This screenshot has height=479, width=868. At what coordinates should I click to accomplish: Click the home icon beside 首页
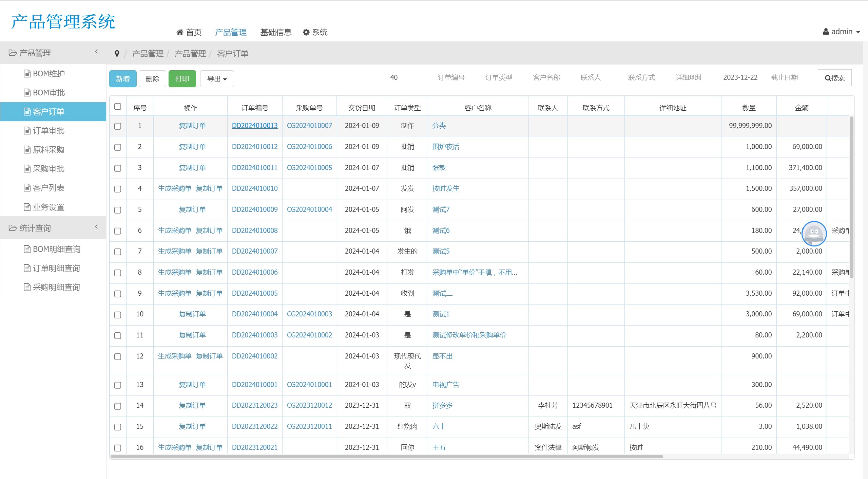180,32
